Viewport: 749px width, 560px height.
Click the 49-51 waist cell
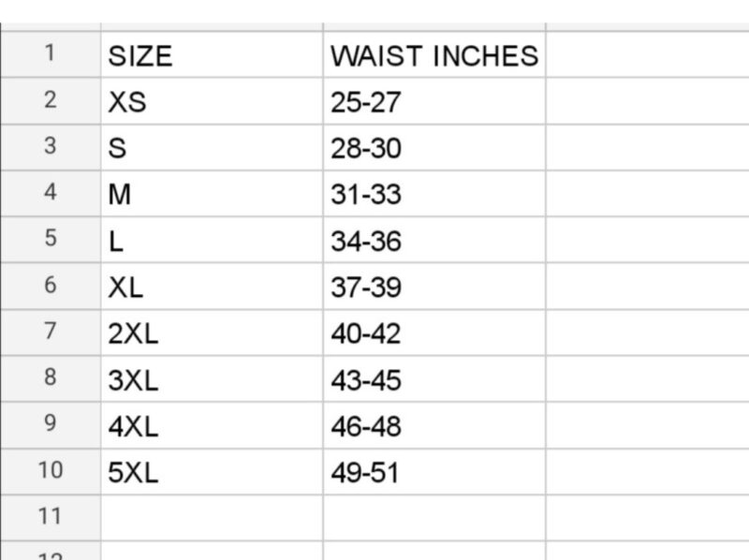(433, 472)
